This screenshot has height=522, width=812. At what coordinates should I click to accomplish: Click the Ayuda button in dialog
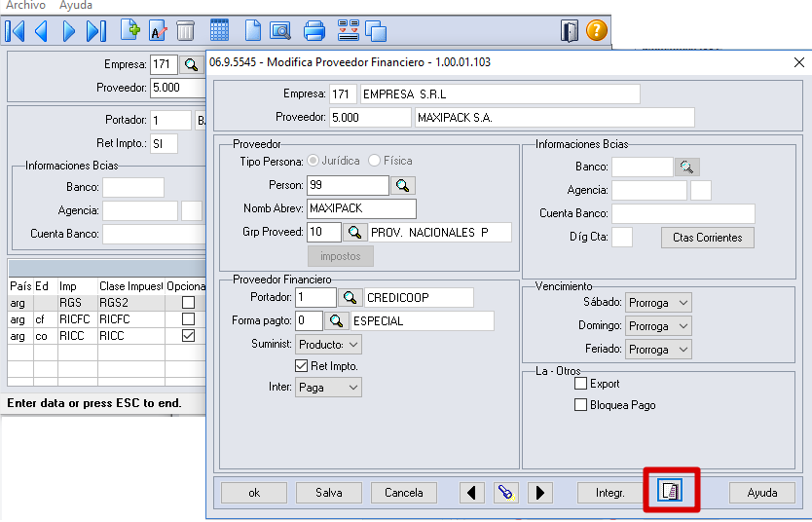(762, 493)
